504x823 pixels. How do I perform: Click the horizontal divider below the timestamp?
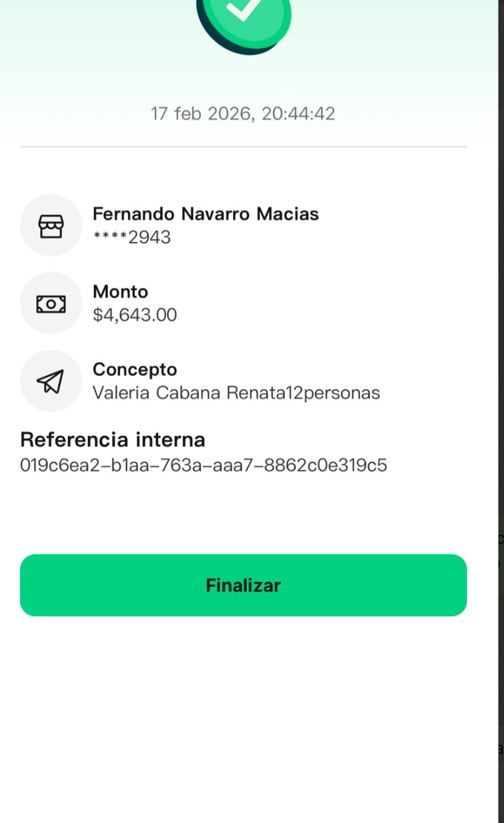click(243, 147)
